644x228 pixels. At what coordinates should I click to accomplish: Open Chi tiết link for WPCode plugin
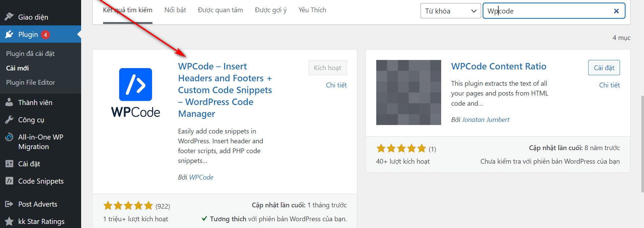(336, 85)
